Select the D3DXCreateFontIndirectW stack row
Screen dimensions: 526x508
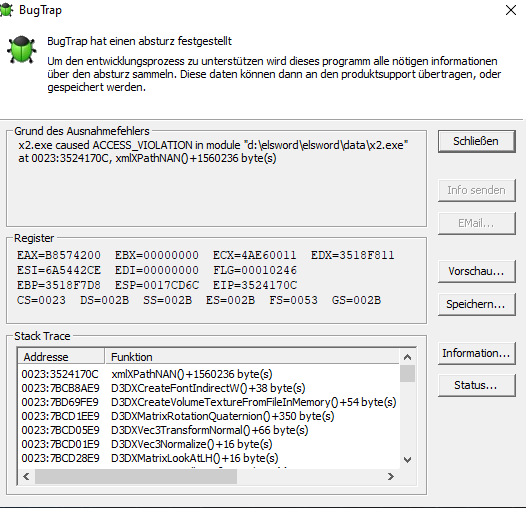209,388
